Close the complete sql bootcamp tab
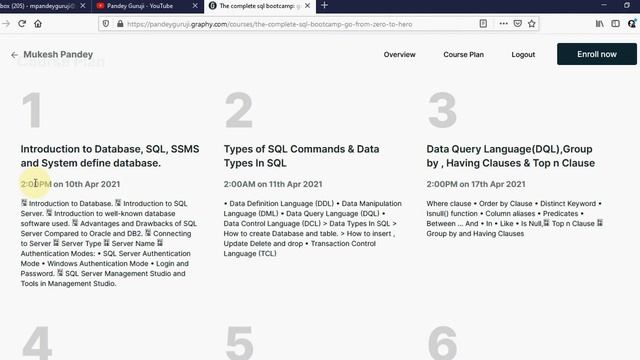The image size is (640, 360). (x=307, y=6)
